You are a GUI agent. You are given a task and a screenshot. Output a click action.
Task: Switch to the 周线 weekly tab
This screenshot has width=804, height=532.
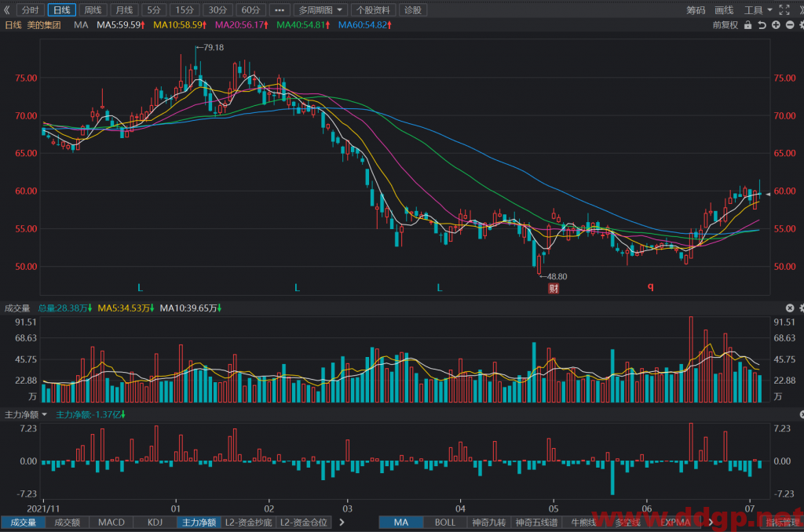[93, 9]
